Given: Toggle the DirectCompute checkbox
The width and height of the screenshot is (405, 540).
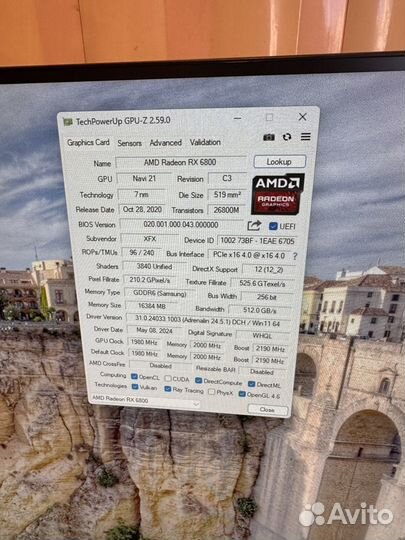Looking at the screenshot, I should tap(198, 380).
